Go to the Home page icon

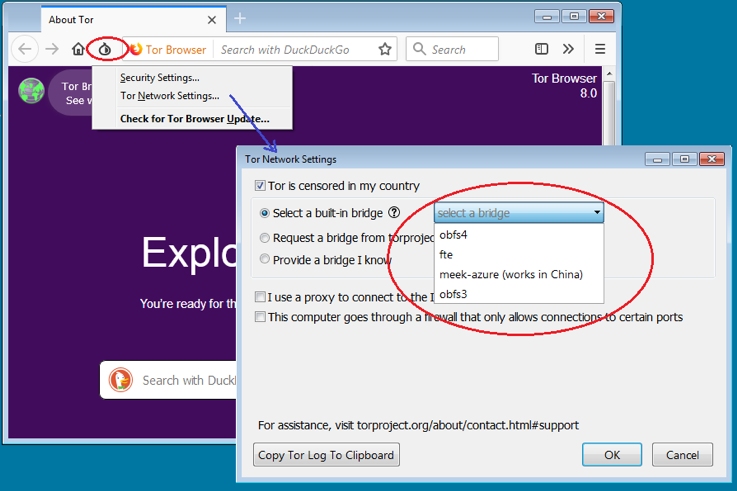point(78,49)
